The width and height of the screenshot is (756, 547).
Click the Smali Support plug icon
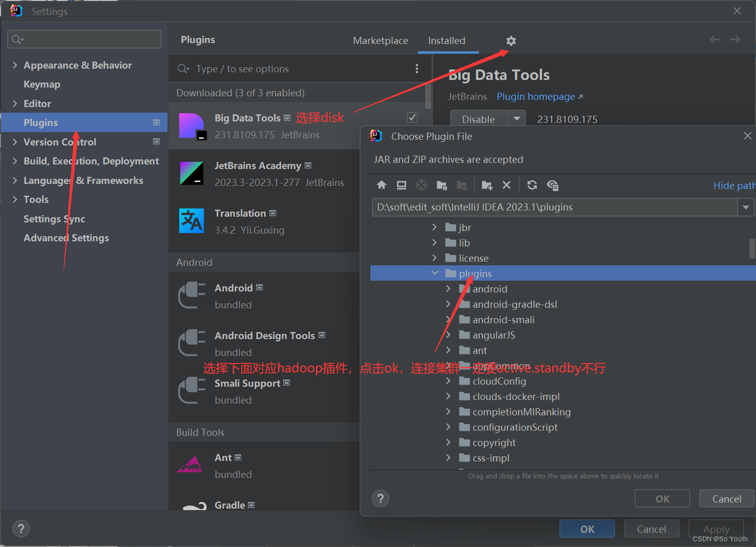click(x=192, y=391)
